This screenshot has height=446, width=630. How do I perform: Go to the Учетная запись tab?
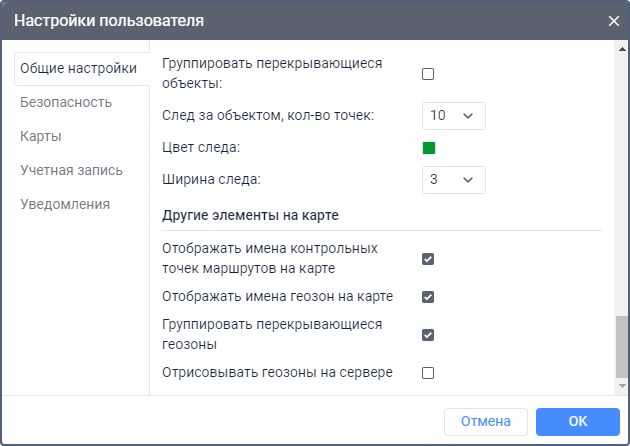coord(71,170)
